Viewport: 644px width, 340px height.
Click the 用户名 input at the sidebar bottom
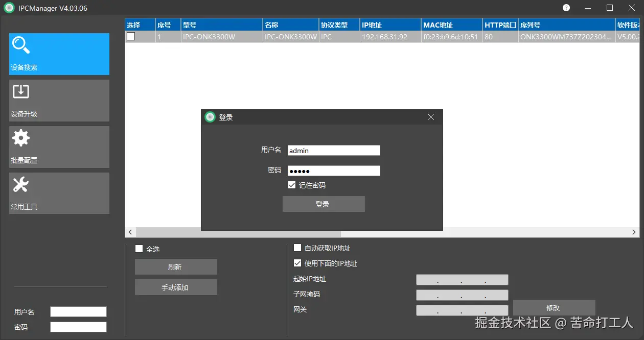[x=78, y=311]
